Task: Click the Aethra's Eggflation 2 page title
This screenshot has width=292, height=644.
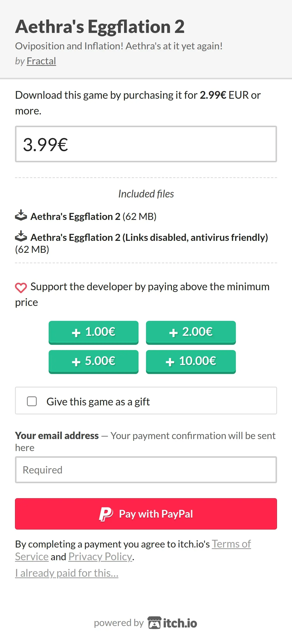Action: click(100, 26)
